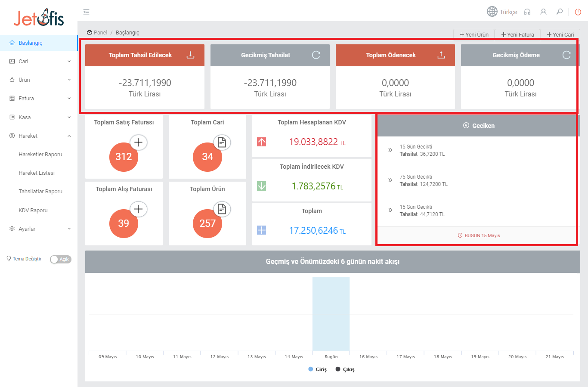Click the 16 Mayıs axis label
The image size is (588, 387).
[368, 357]
